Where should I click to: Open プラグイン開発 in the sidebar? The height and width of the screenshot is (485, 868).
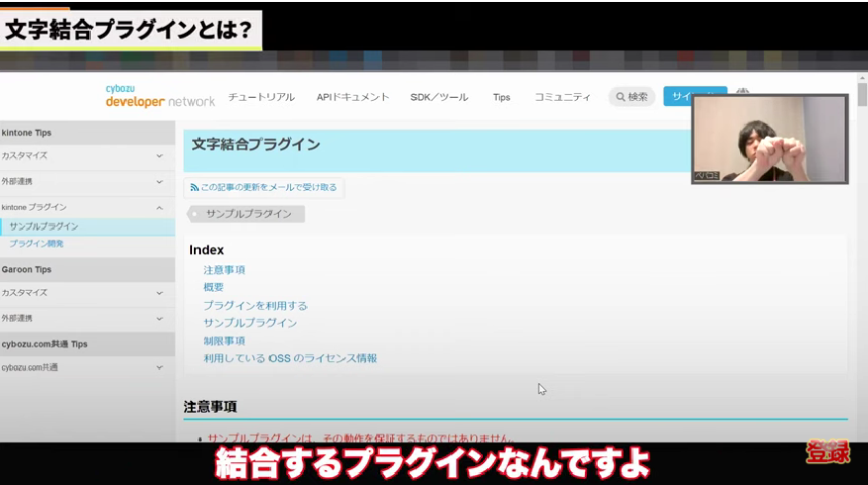[37, 243]
